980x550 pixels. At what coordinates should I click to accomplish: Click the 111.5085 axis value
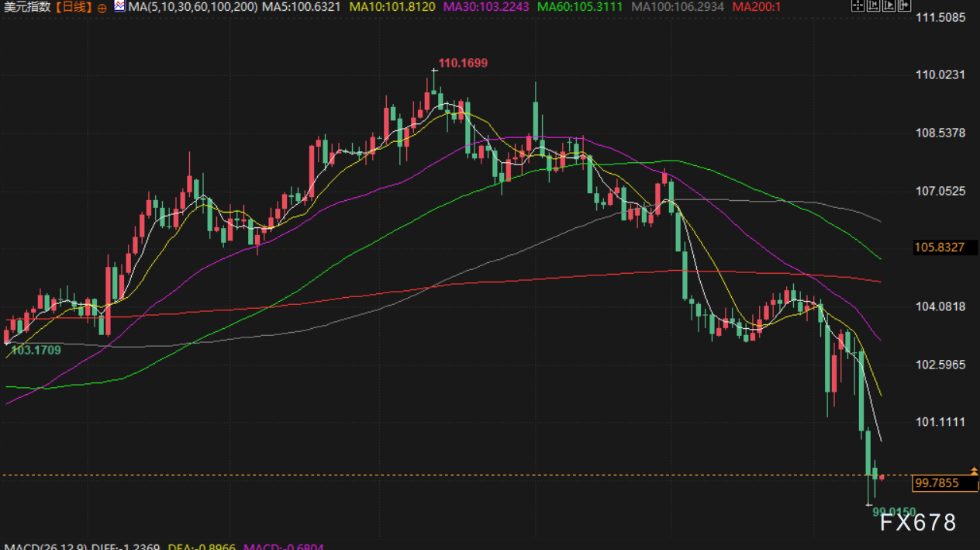(940, 16)
